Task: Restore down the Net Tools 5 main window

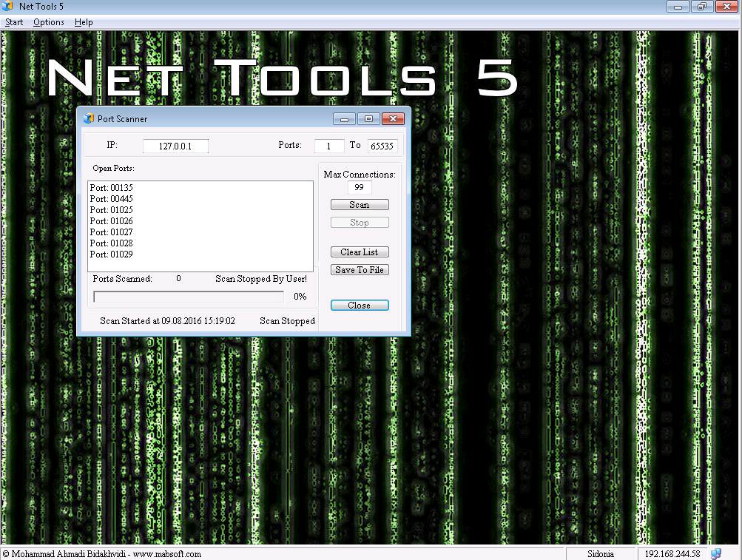Action: tap(701, 7)
